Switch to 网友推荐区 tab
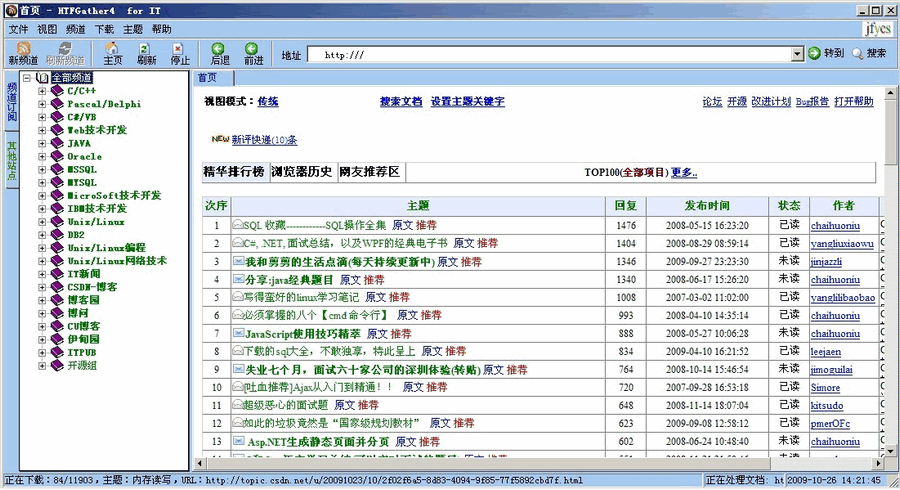Image resolution: width=900 pixels, height=490 pixels. click(370, 172)
